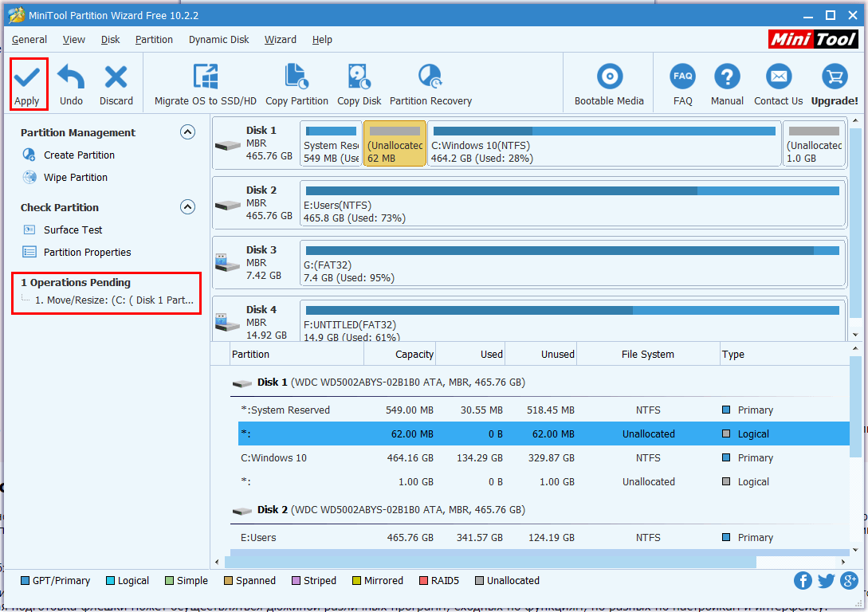This screenshot has width=868, height=612.
Task: Click partition list scroll-down arrow
Action: pyautogui.click(x=855, y=550)
